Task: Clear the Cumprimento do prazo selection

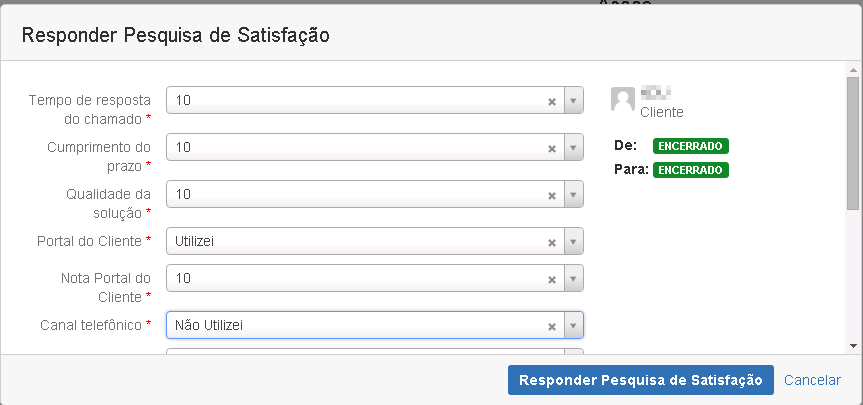Action: click(551, 148)
